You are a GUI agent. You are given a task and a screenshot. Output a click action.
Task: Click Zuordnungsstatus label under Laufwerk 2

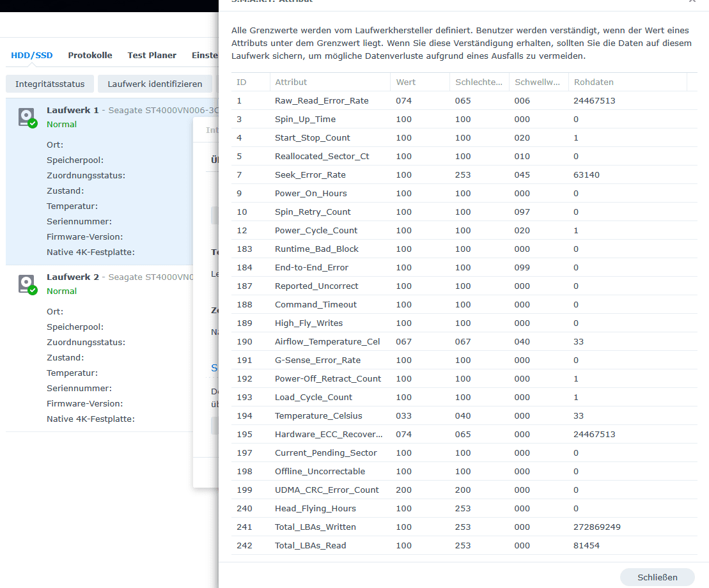(86, 342)
